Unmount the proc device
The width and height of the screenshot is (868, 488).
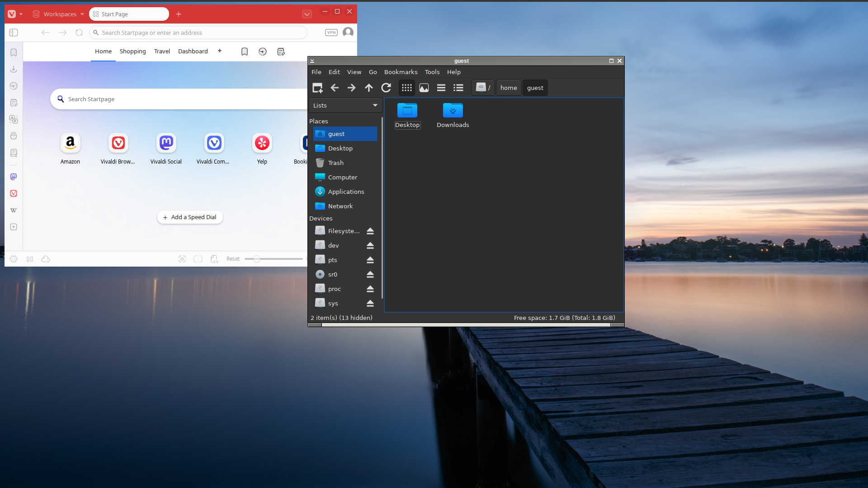tap(370, 289)
